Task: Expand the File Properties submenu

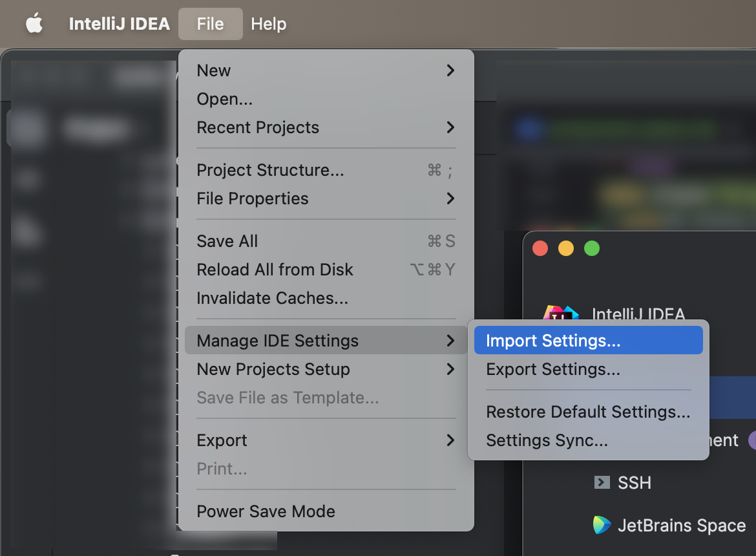Action: [326, 198]
